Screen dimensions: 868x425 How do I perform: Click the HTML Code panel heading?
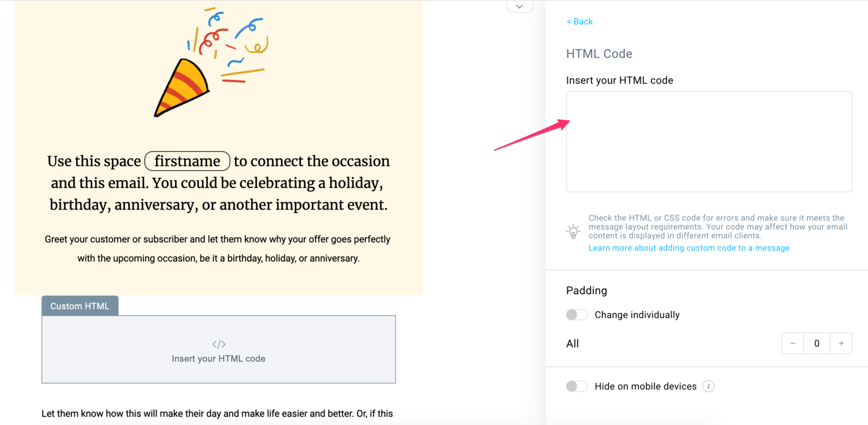(x=599, y=53)
